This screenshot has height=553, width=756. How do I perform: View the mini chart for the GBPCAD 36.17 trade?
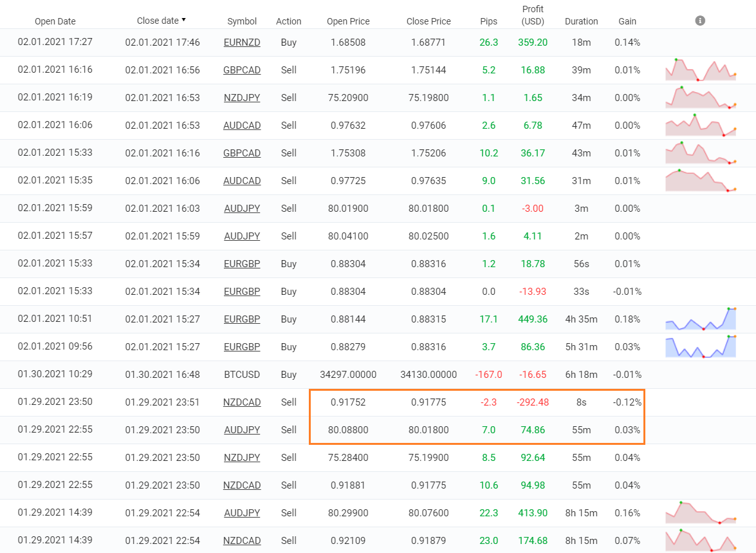coord(701,153)
